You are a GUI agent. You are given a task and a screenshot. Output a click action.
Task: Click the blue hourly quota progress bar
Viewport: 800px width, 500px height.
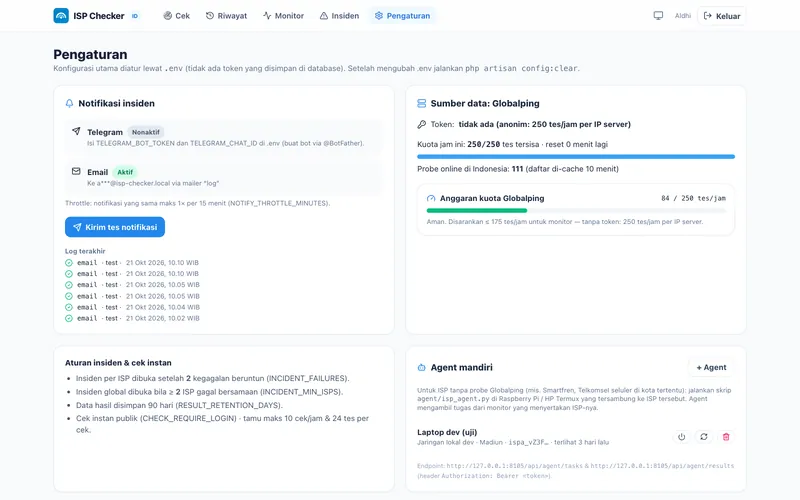tap(576, 157)
